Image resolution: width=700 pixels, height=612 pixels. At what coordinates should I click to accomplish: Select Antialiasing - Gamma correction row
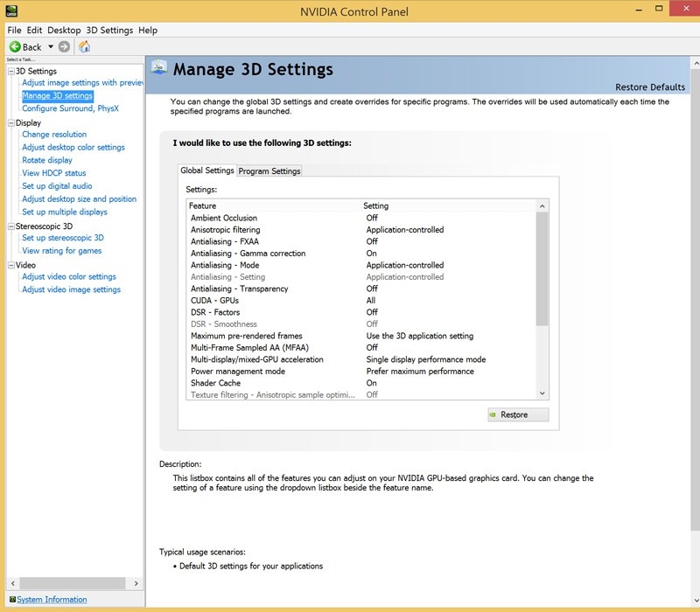tap(361, 254)
